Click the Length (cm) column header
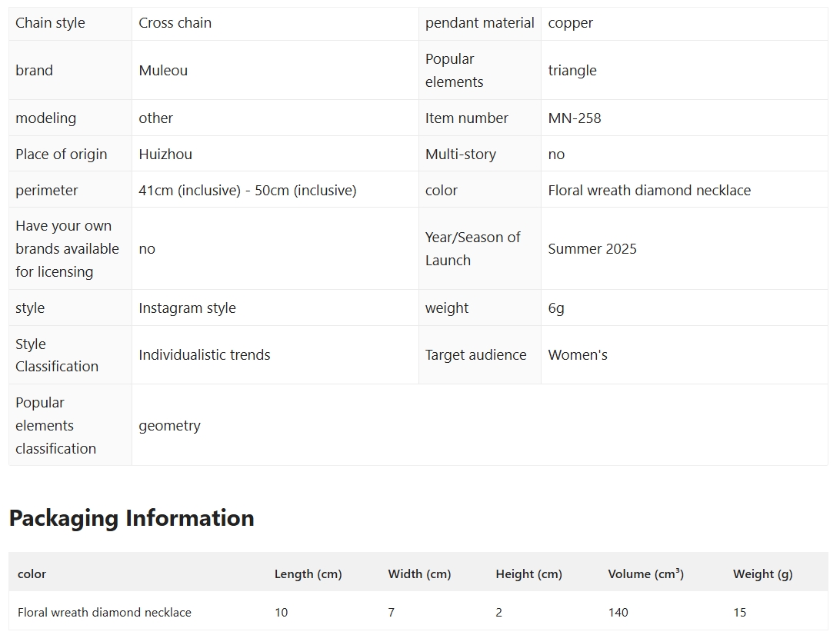 tap(308, 574)
